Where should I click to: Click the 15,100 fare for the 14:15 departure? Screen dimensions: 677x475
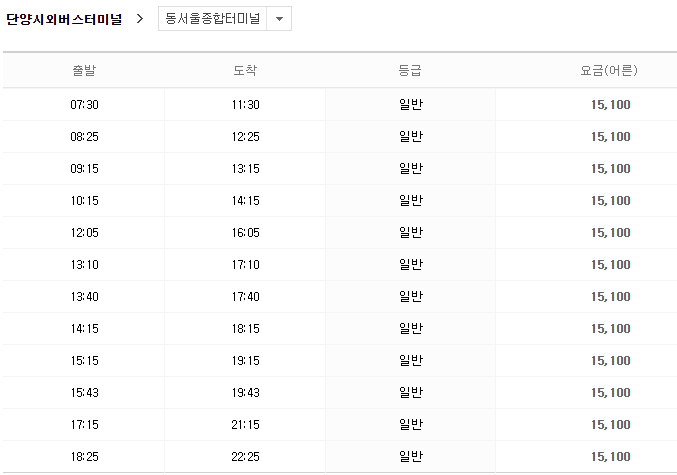click(x=610, y=329)
